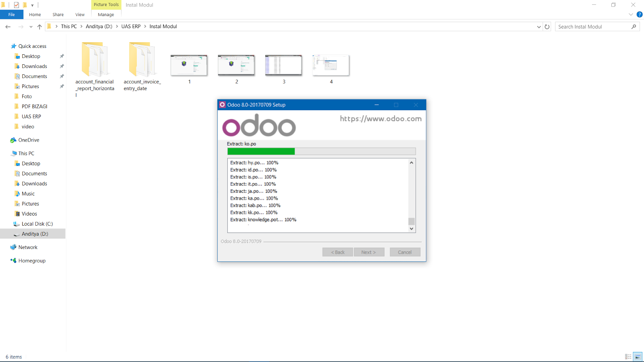Refresh the Instal Modul folder view

pos(547,27)
